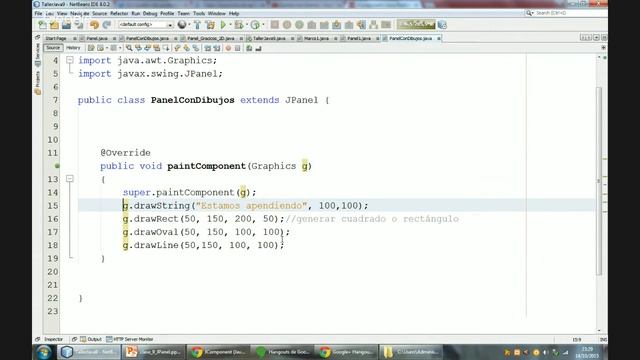
Task: Click the Save All toolbar icon
Action: click(79, 25)
